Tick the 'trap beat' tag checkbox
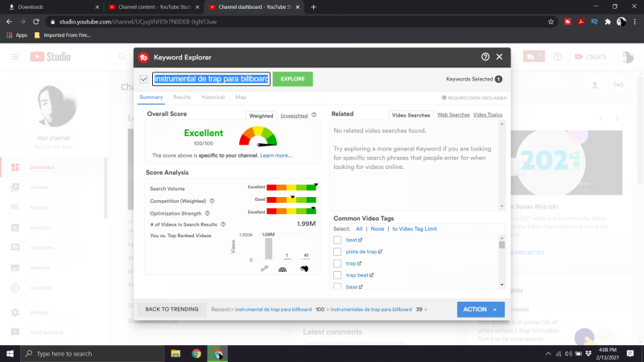644x362 pixels. pos(337,275)
